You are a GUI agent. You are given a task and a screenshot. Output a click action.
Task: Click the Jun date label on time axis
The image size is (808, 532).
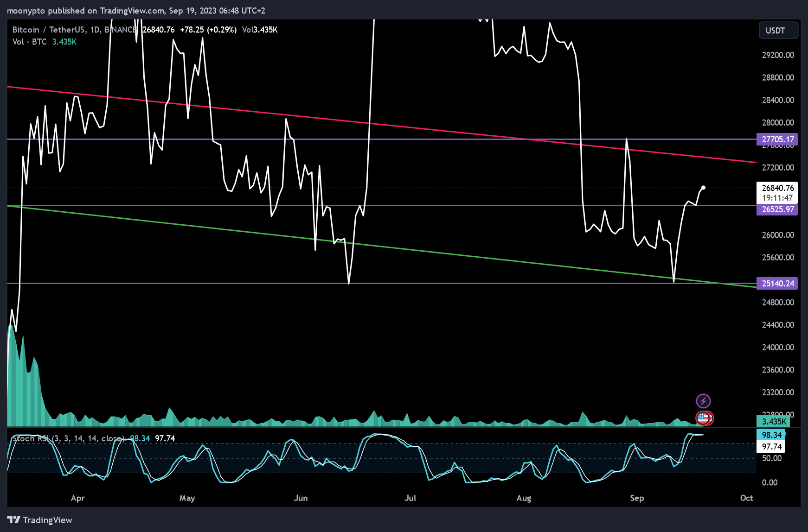click(x=301, y=498)
